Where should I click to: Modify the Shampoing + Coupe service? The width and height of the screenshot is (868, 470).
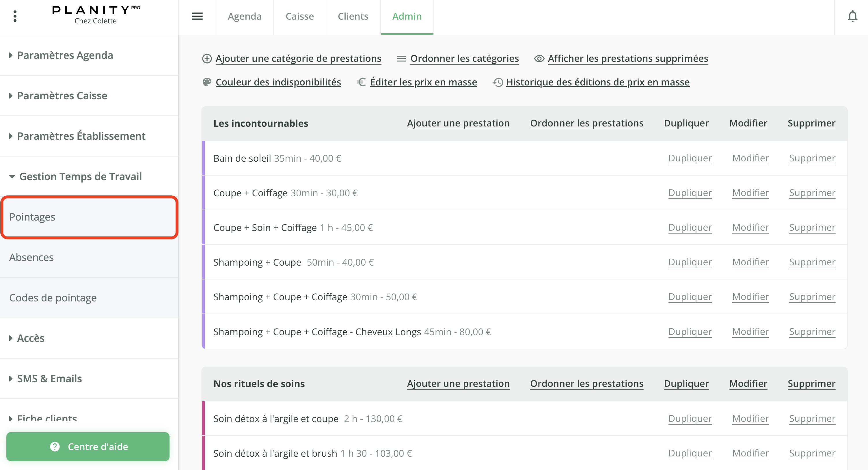[750, 262]
